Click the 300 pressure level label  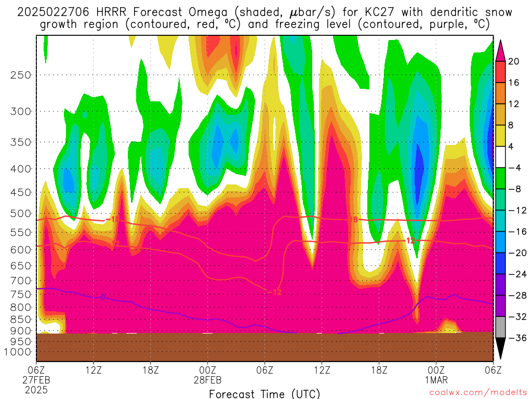point(21,111)
